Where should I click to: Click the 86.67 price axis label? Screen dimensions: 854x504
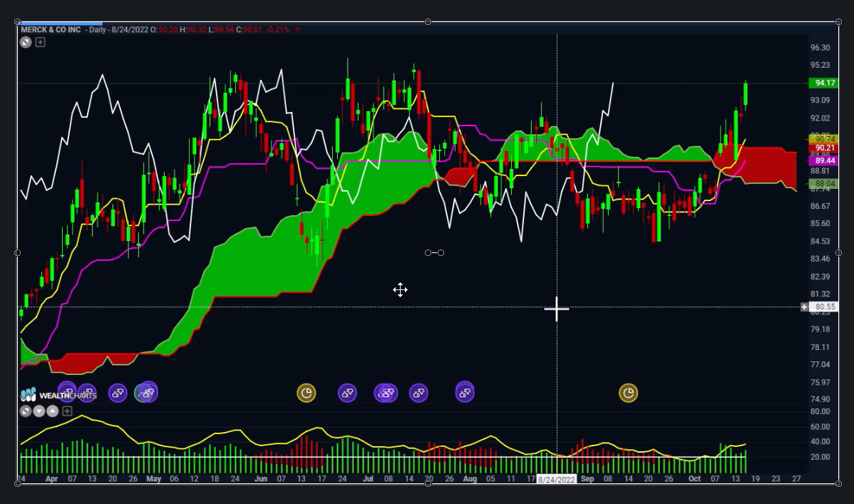coord(820,206)
